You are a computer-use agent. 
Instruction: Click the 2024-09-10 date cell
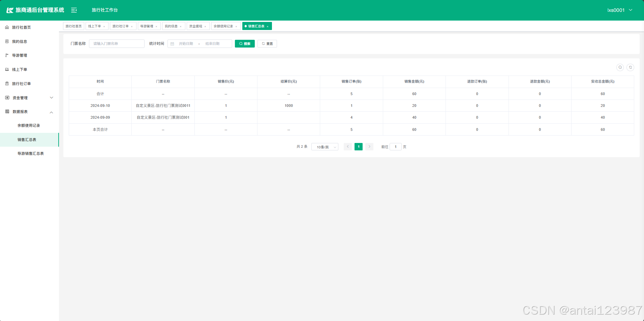(100, 106)
